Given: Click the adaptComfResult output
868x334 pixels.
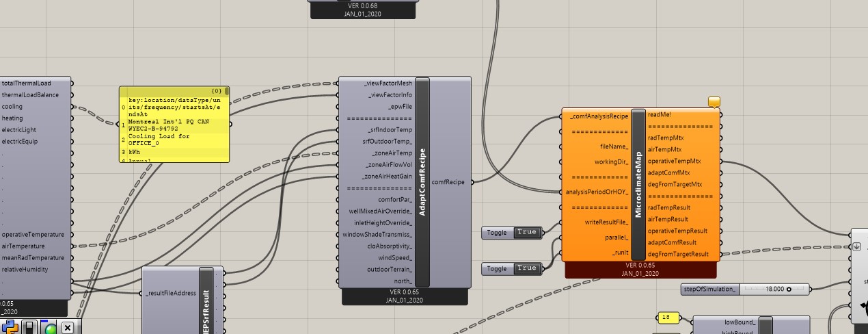Looking at the screenshot, I should point(673,242).
